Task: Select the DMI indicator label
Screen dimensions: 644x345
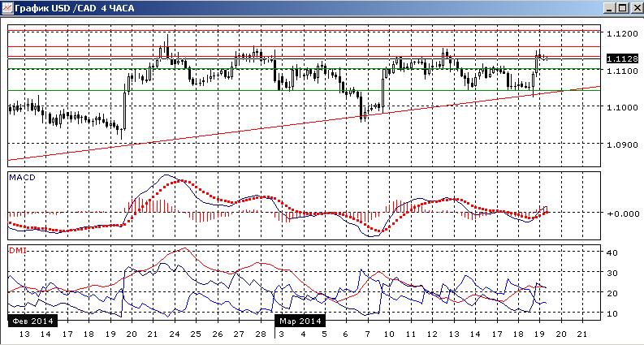Action: click(x=16, y=250)
